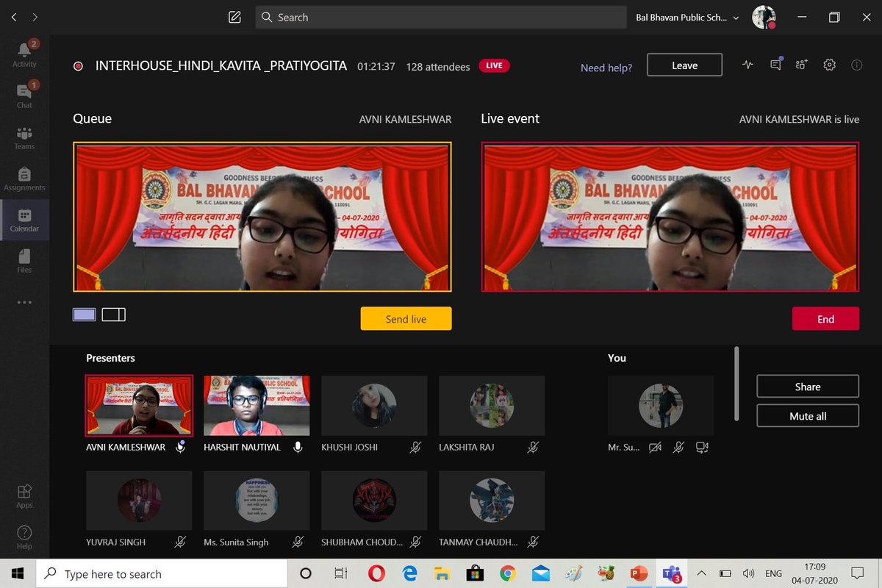The width and height of the screenshot is (882, 588).
Task: Open the ENG language selector in the taskbar
Action: (773, 573)
